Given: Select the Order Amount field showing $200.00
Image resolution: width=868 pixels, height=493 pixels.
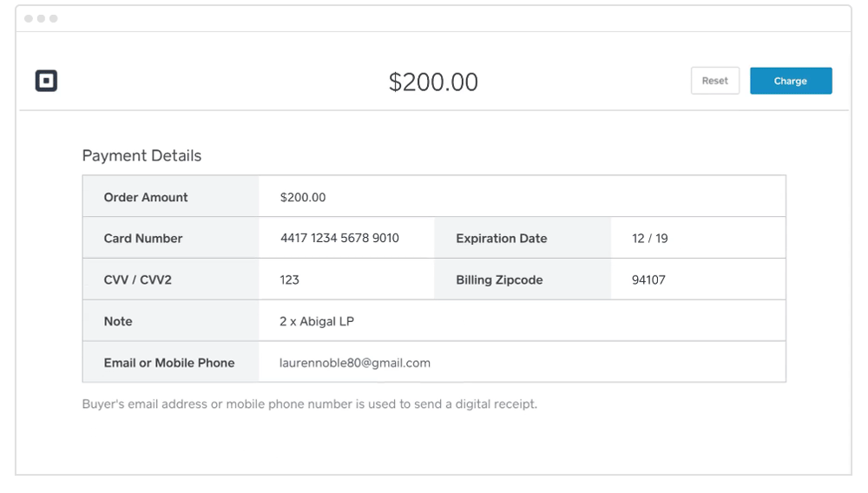Looking at the screenshot, I should (x=522, y=196).
